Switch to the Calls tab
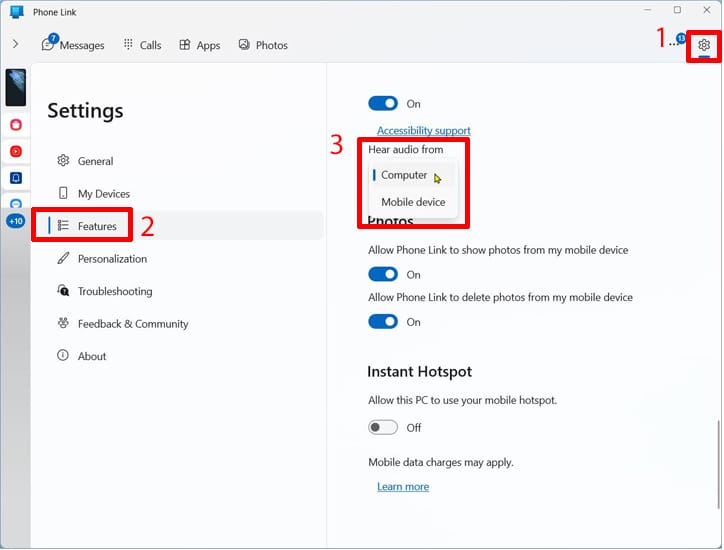 click(x=143, y=45)
